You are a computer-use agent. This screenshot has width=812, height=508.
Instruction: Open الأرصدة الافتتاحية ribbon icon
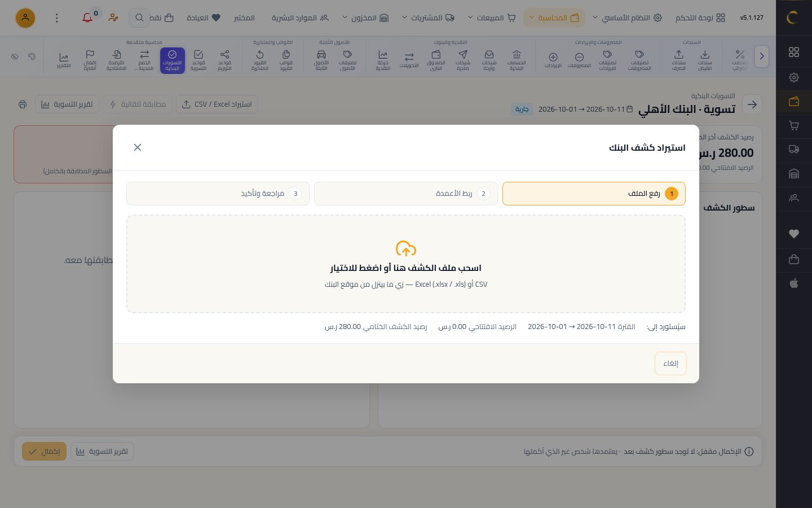(x=117, y=60)
